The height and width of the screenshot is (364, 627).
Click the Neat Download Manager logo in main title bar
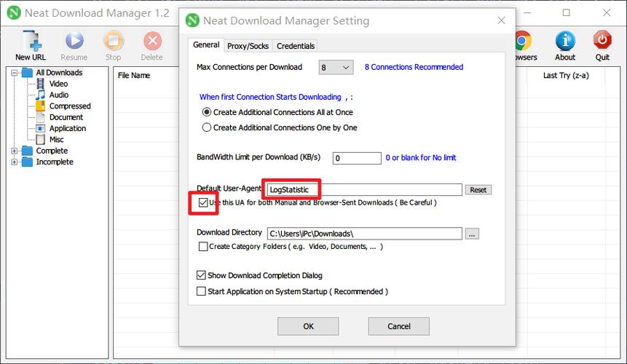(x=14, y=13)
